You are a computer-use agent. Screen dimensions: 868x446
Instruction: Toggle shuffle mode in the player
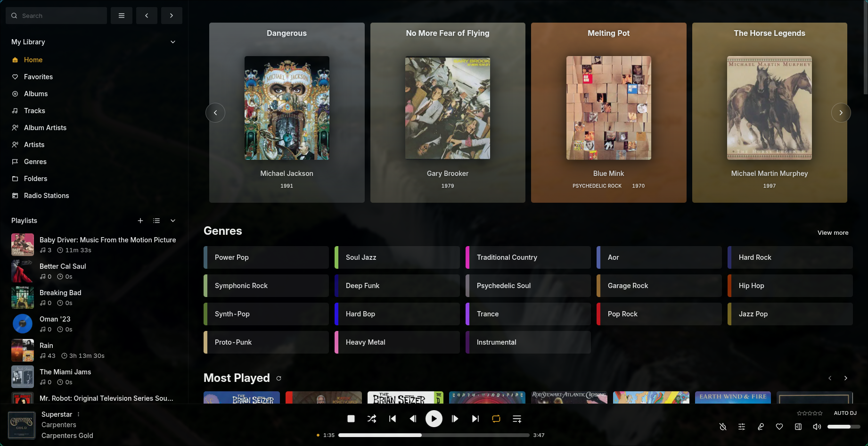[372, 419]
